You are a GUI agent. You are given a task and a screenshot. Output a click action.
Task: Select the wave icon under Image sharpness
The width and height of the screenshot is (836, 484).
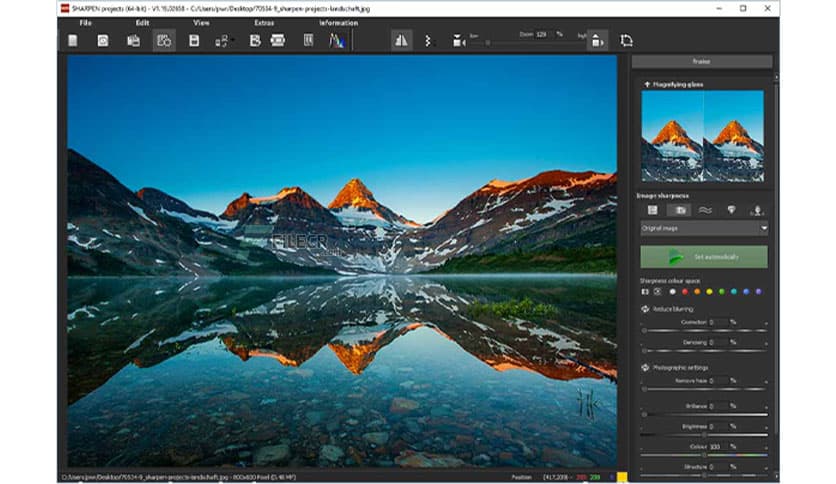click(705, 210)
